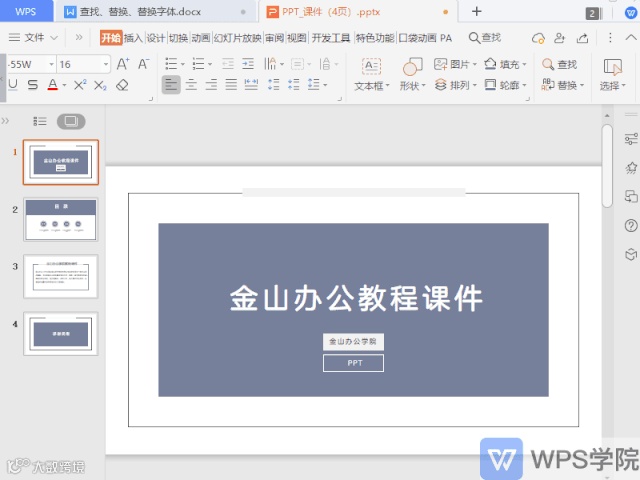Open outline (轮廓) color menu

505,85
